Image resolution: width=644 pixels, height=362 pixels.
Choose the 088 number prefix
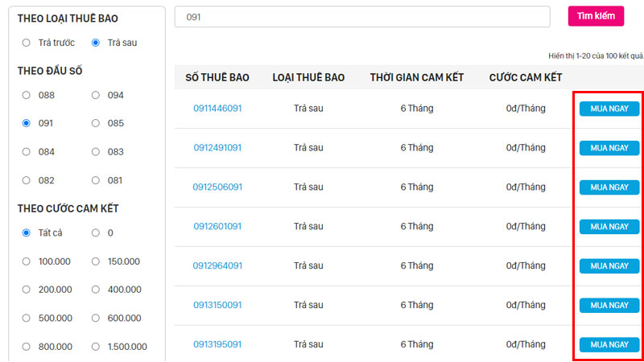[27, 95]
